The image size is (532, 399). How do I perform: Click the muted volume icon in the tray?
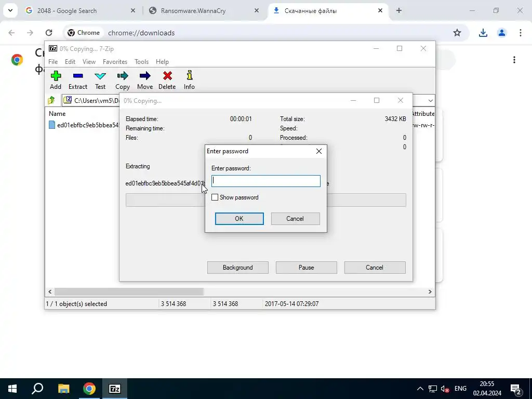tap(445, 389)
